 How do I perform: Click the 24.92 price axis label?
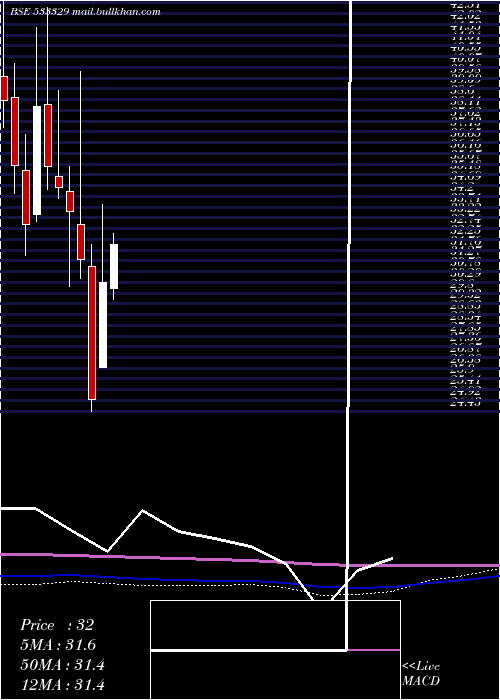click(465, 393)
